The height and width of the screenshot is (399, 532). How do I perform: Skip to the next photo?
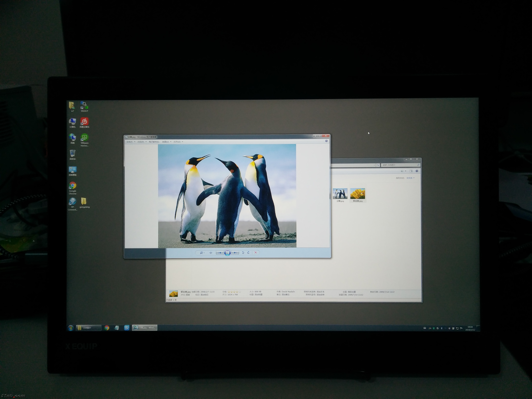(235, 253)
